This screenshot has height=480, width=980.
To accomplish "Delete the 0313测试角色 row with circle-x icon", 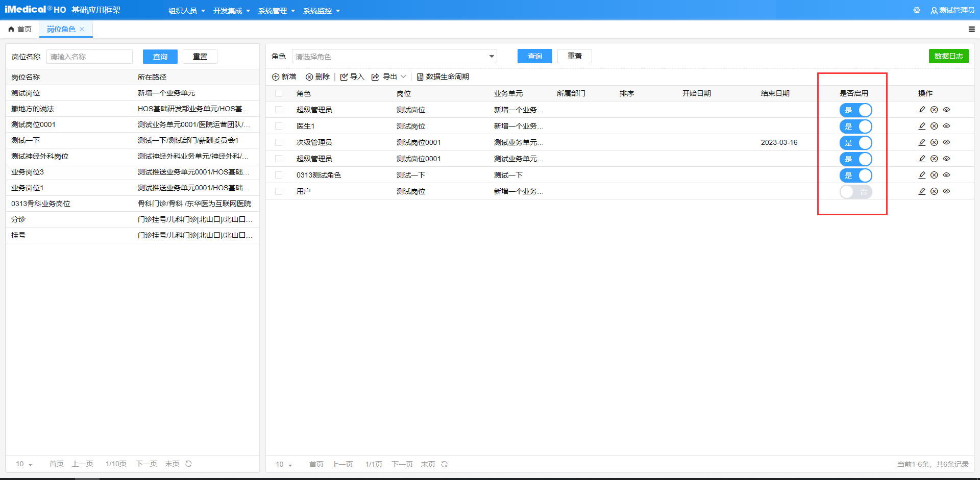I will [934, 175].
